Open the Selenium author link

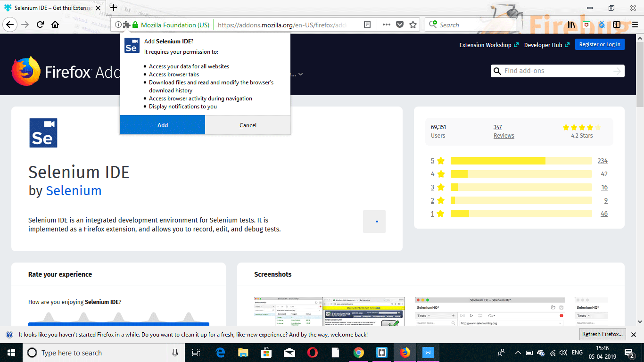[x=74, y=190]
